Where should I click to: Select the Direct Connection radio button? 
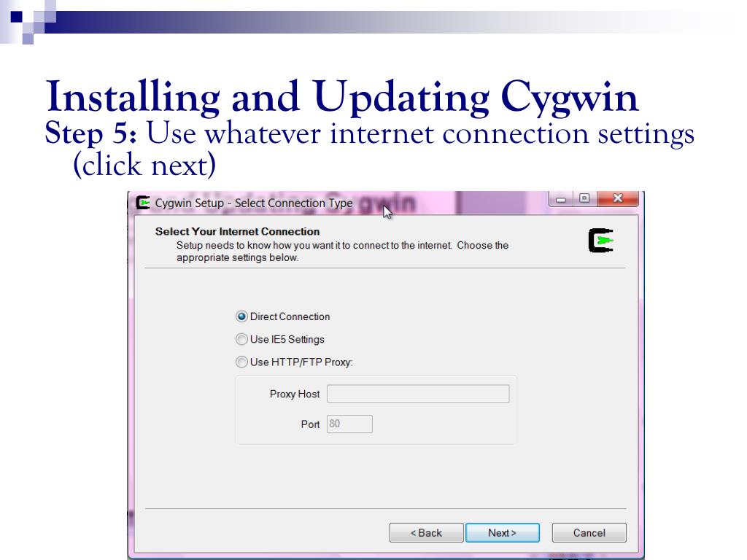[x=242, y=316]
